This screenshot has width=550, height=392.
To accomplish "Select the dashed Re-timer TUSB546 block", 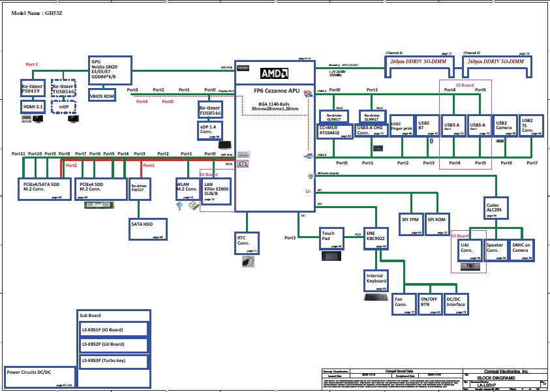I will (63, 89).
